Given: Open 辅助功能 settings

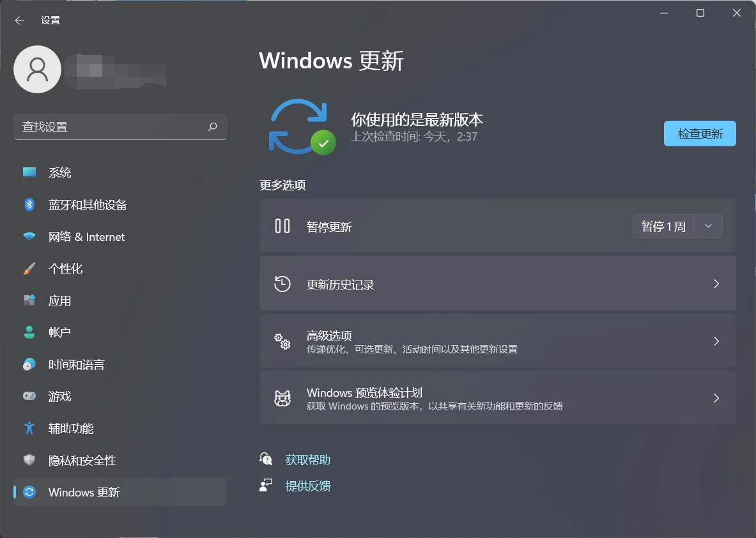Looking at the screenshot, I should tap(120, 428).
